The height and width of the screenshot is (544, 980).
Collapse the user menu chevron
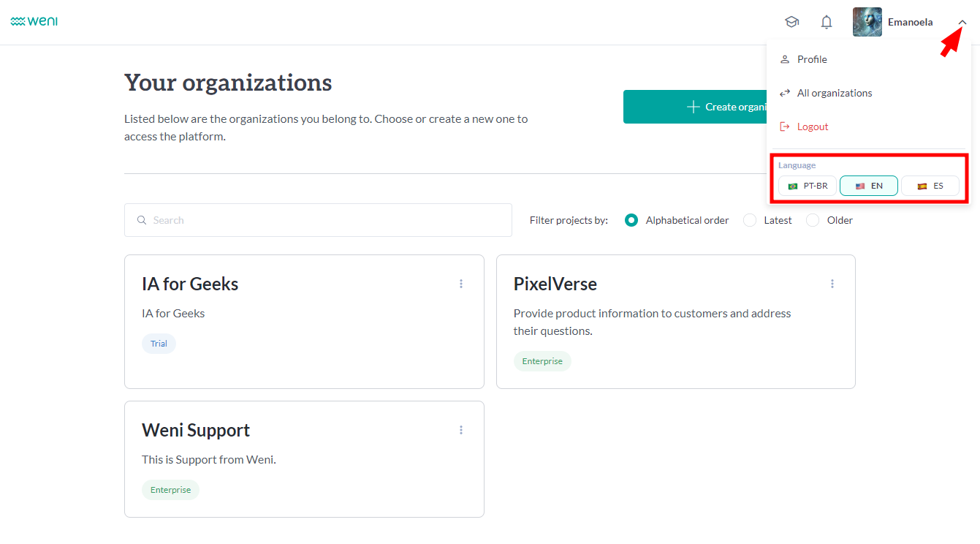pyautogui.click(x=962, y=23)
